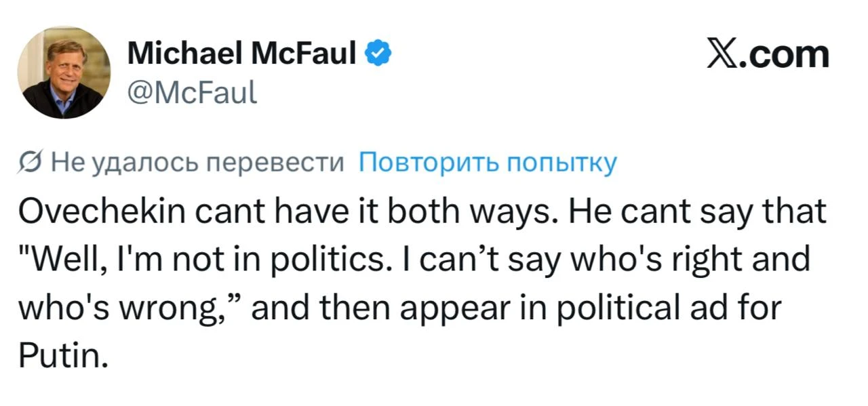
Task: Click the blue verified badge
Action: pos(378,53)
